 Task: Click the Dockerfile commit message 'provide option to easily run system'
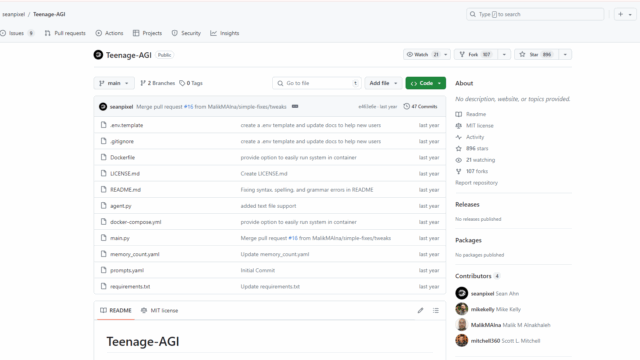coord(298,158)
